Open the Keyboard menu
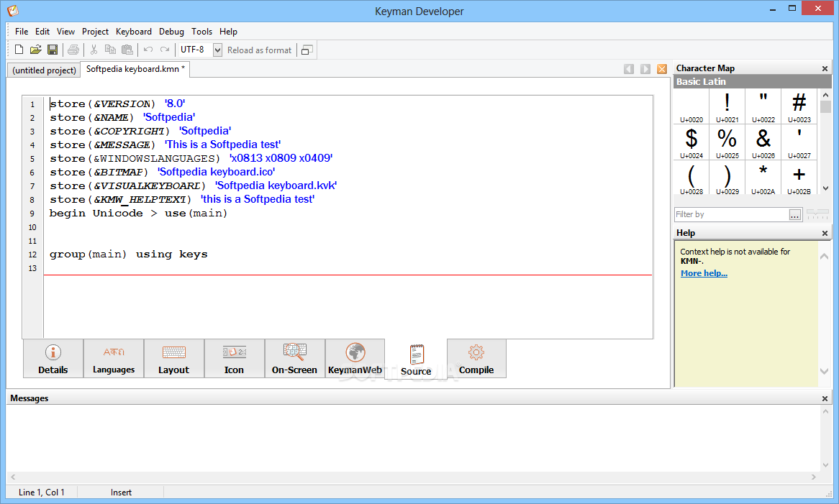The image size is (839, 504). click(134, 32)
